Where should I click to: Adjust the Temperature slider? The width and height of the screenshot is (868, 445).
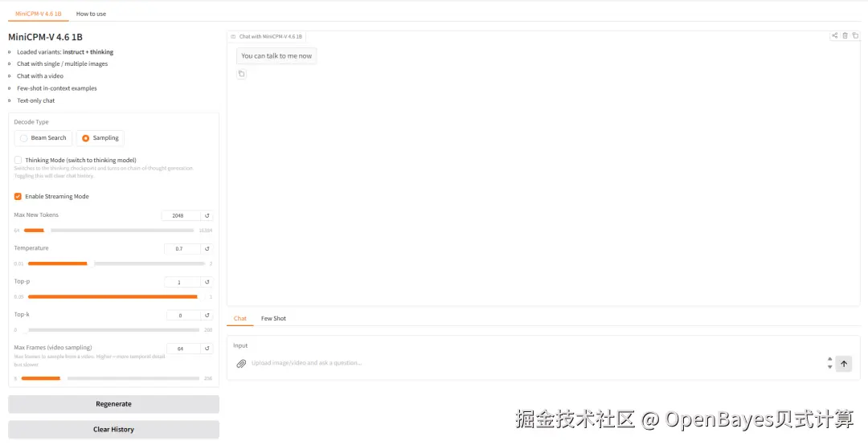point(115,263)
